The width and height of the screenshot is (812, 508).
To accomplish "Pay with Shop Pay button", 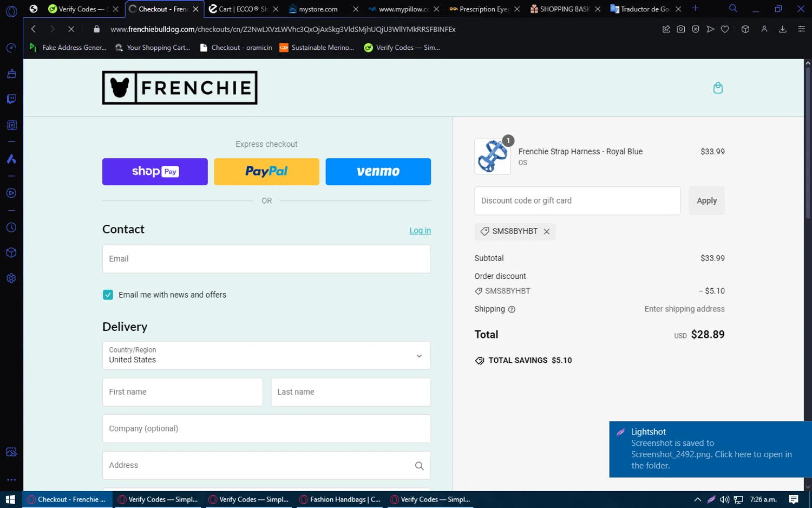I will coord(155,172).
